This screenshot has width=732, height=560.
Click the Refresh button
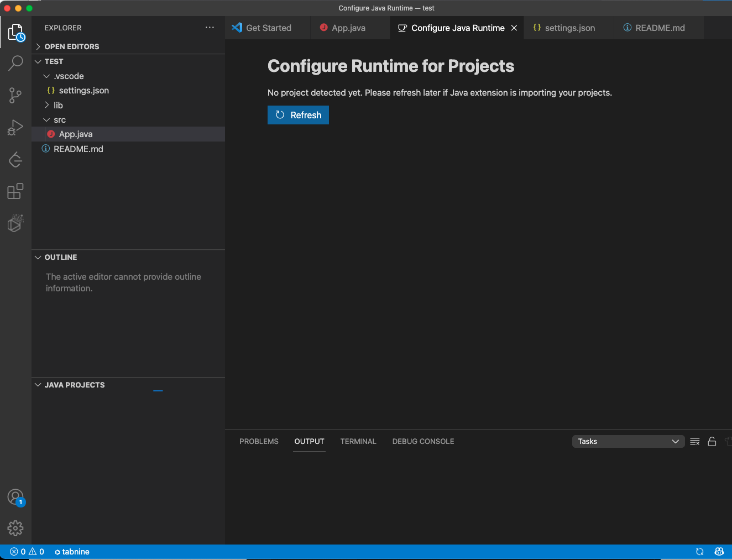pos(298,115)
